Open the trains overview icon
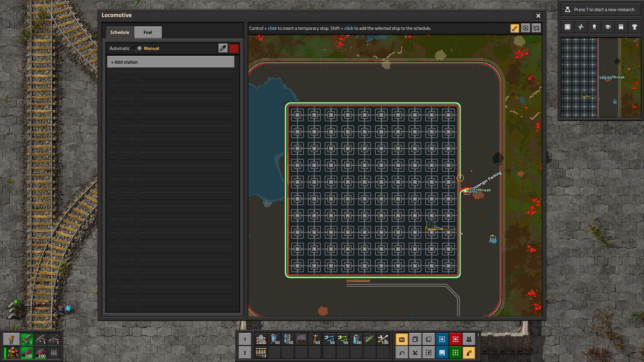Image resolution: width=644 pixels, height=362 pixels. [621, 27]
